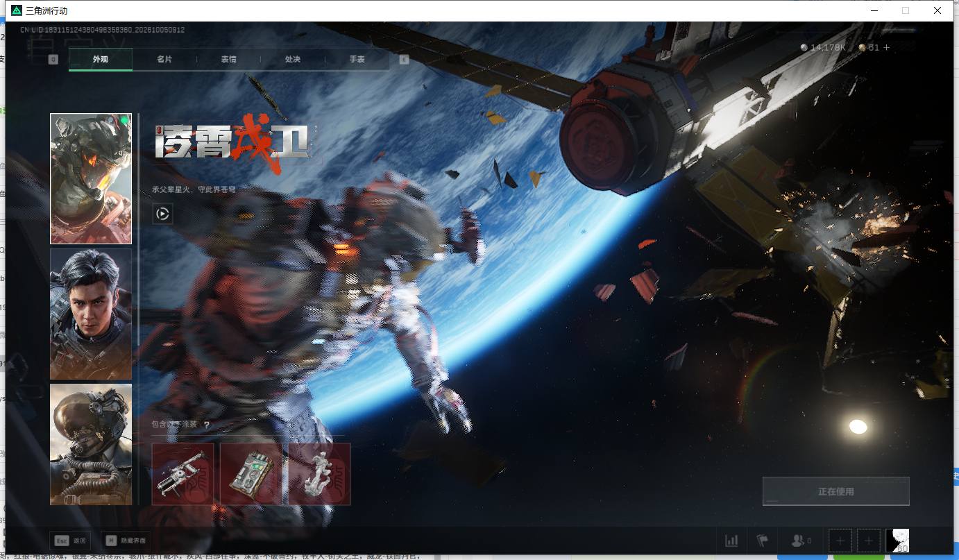
Task: Click the H 隐藏界面 button
Action: coord(126,541)
